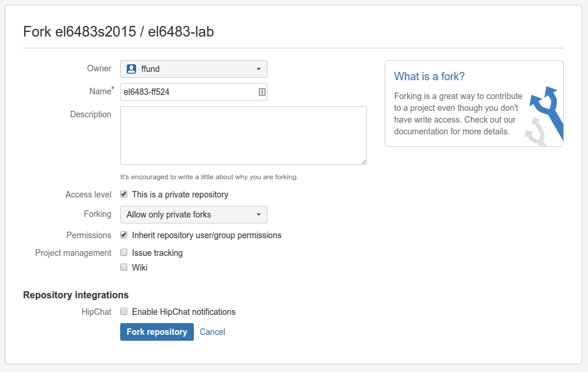Click the ffund user avatar icon
588x372 pixels.
[x=131, y=69]
